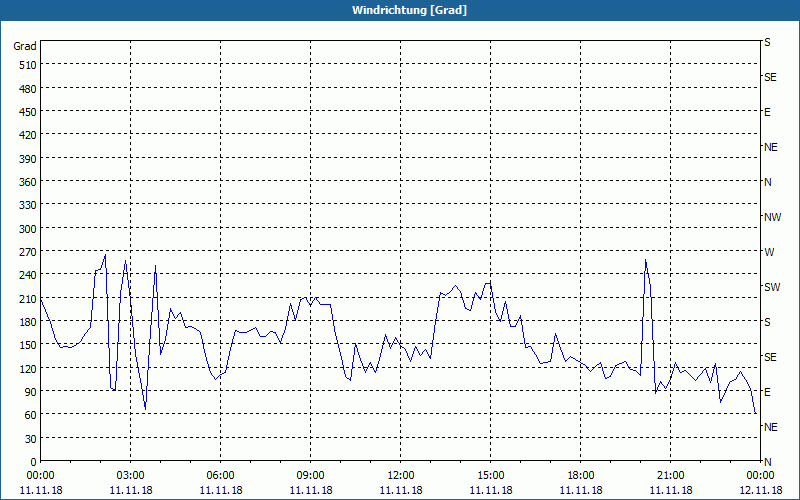
Task: Select the 90 degree axis label
Action: coord(30,392)
